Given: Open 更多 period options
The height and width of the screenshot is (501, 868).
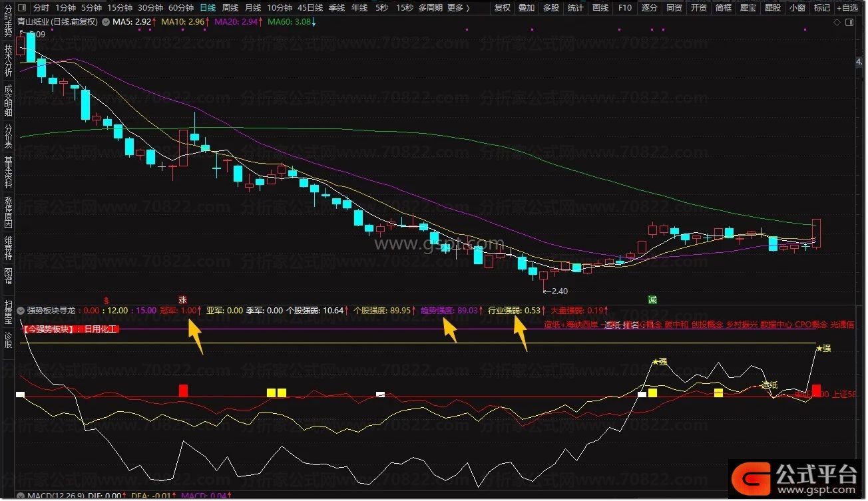Looking at the screenshot, I should [x=458, y=8].
